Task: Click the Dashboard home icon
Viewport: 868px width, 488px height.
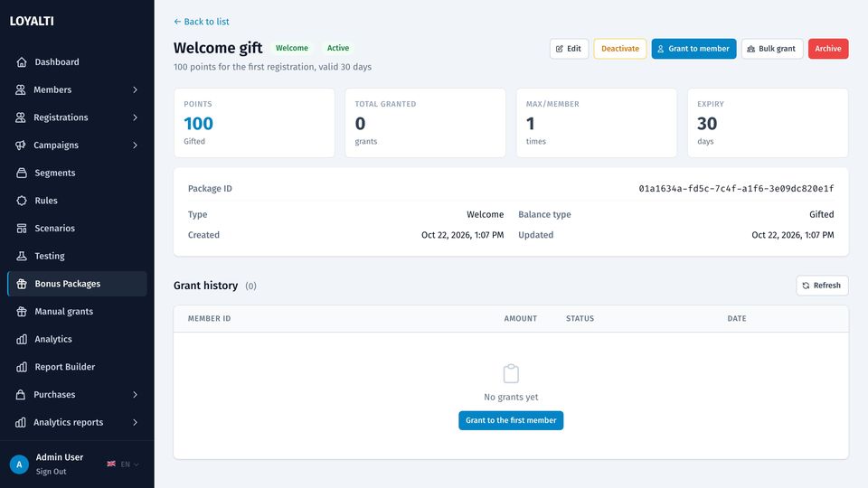Action: pos(22,62)
